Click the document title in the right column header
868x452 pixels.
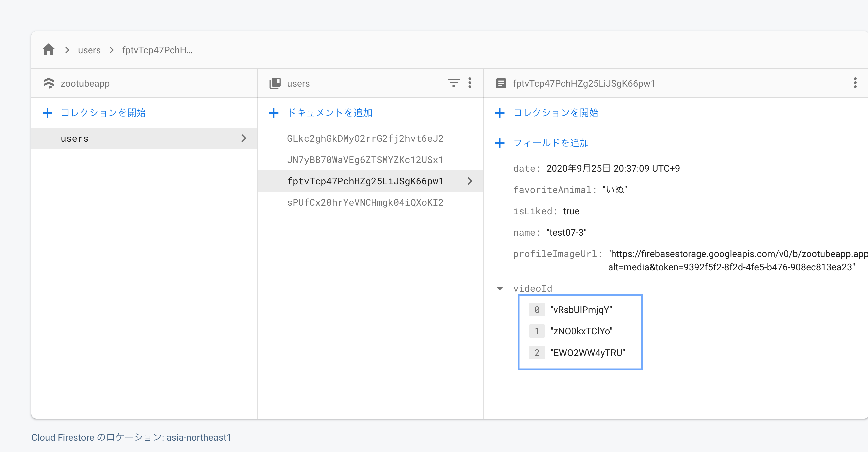pyautogui.click(x=584, y=84)
